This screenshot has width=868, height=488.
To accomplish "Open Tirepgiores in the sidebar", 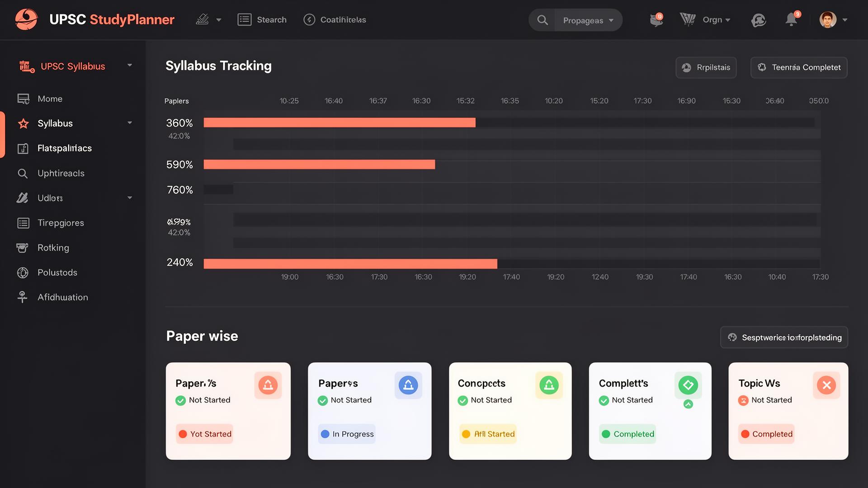I will point(61,223).
